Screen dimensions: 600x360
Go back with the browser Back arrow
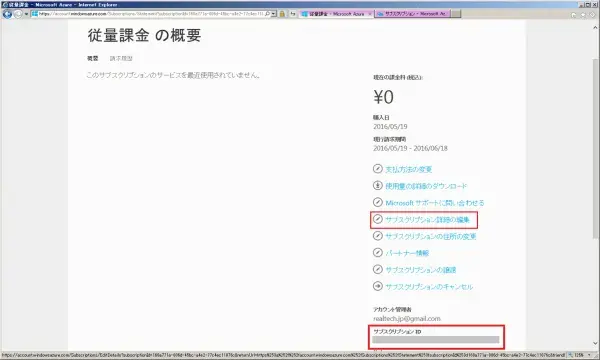coord(7,14)
